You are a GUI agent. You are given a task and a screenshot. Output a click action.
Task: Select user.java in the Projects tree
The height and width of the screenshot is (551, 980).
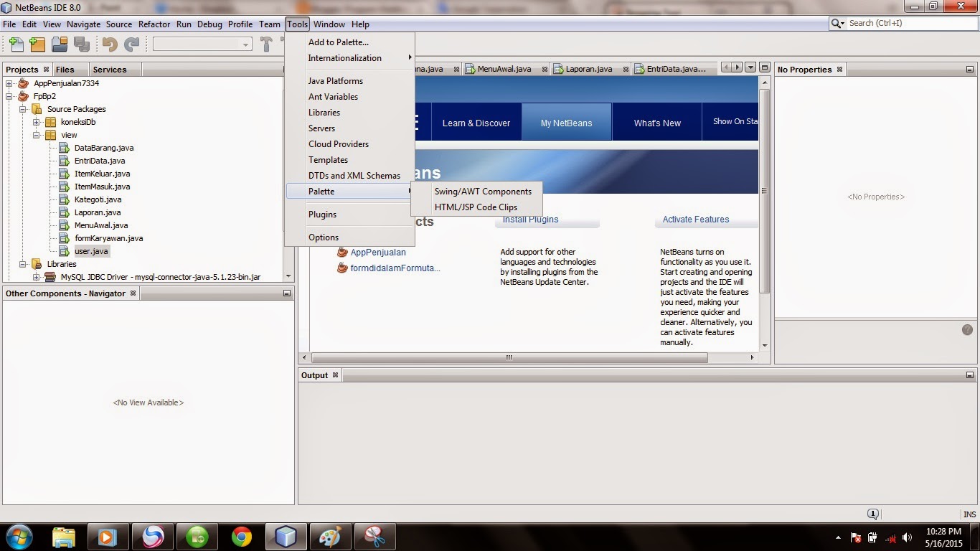click(x=91, y=251)
